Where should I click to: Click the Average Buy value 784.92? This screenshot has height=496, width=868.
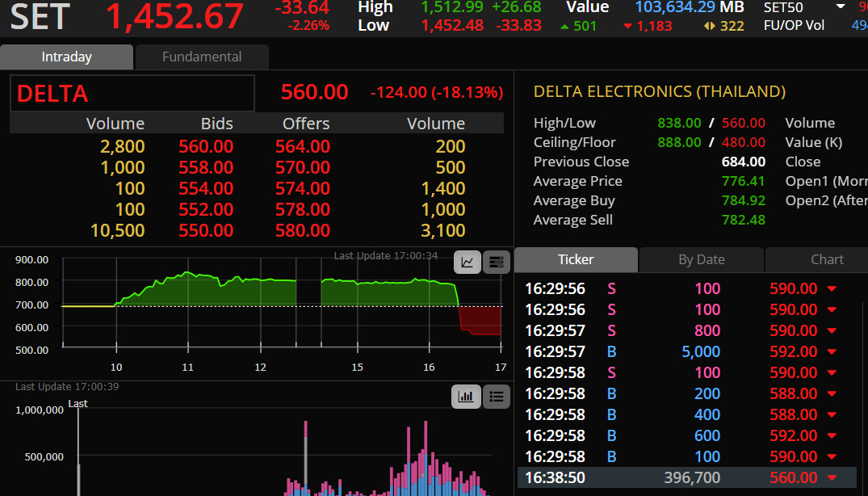pos(744,201)
